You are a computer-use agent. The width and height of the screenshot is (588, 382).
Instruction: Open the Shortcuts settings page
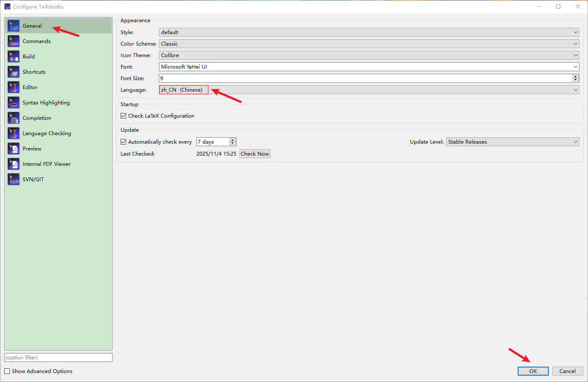pyautogui.click(x=58, y=72)
